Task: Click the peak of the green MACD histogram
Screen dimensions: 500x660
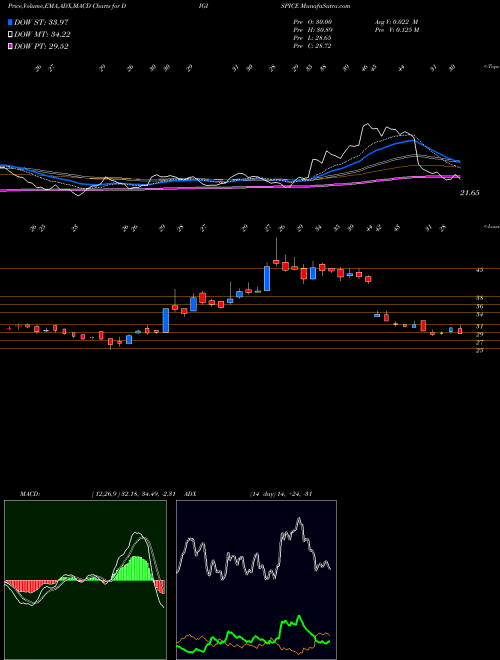Action: coord(136,557)
